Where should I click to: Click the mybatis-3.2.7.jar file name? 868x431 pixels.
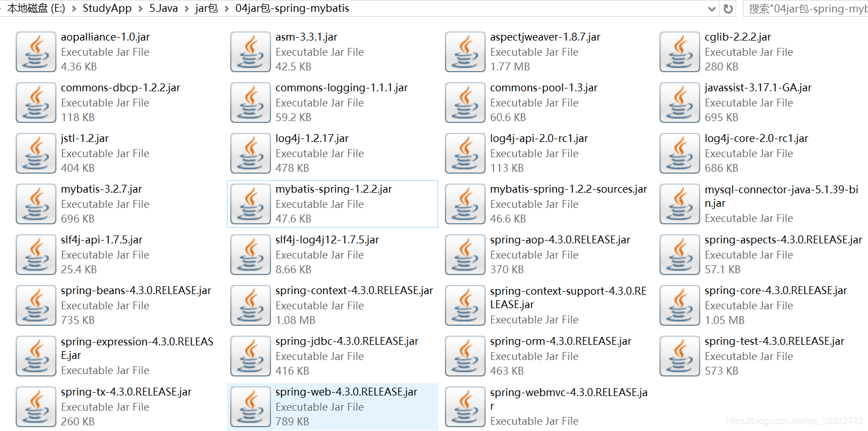101,189
